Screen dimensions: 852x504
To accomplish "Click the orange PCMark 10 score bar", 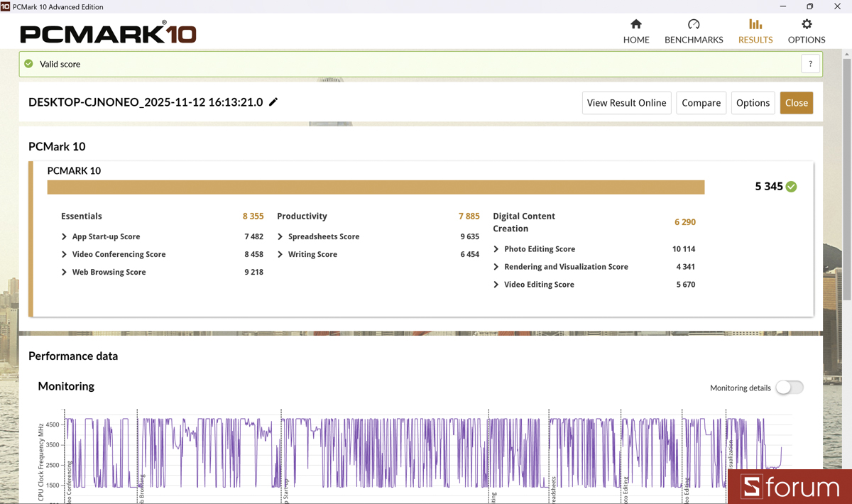I will 376,187.
